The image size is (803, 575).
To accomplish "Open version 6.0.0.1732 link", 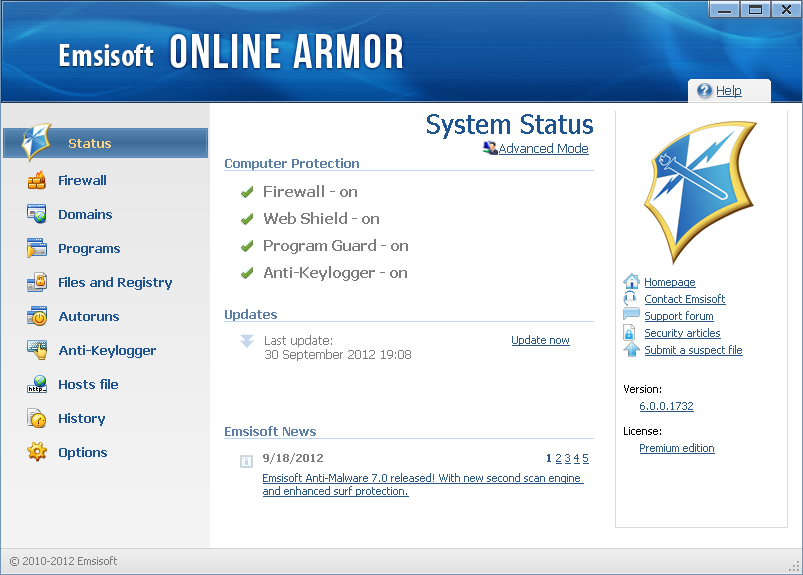I will (666, 406).
